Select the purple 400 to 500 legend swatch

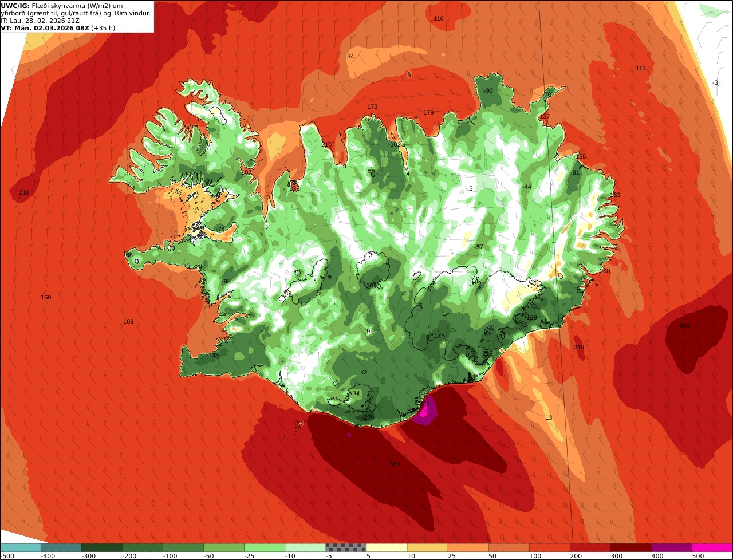click(671, 547)
